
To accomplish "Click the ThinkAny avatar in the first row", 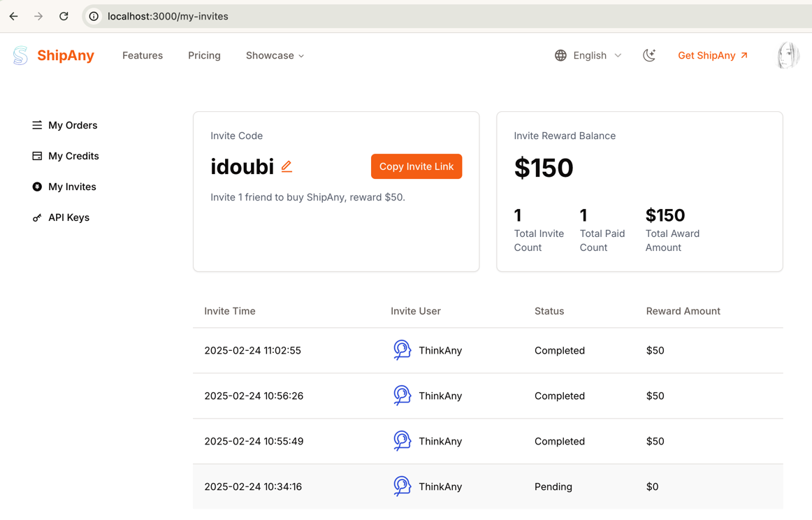I will click(402, 350).
